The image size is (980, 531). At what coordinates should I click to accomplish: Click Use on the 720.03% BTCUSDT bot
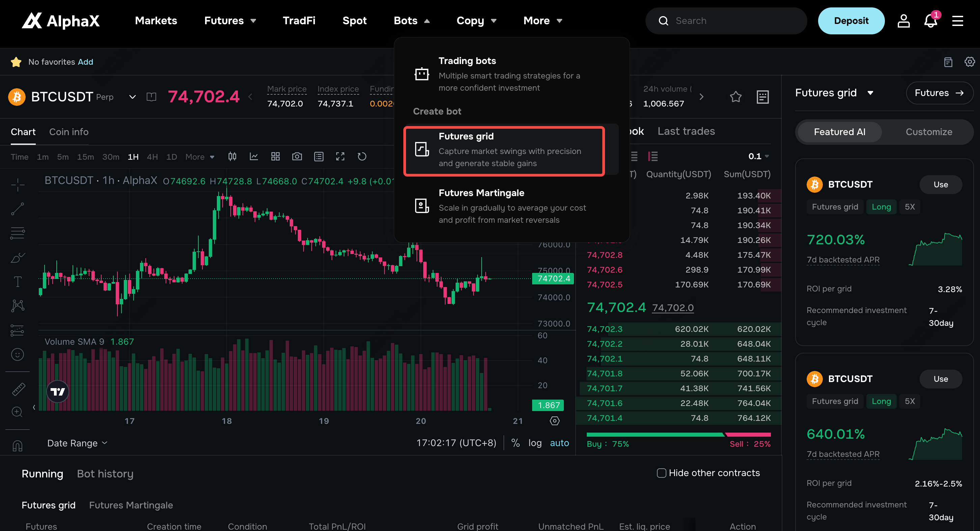click(941, 185)
